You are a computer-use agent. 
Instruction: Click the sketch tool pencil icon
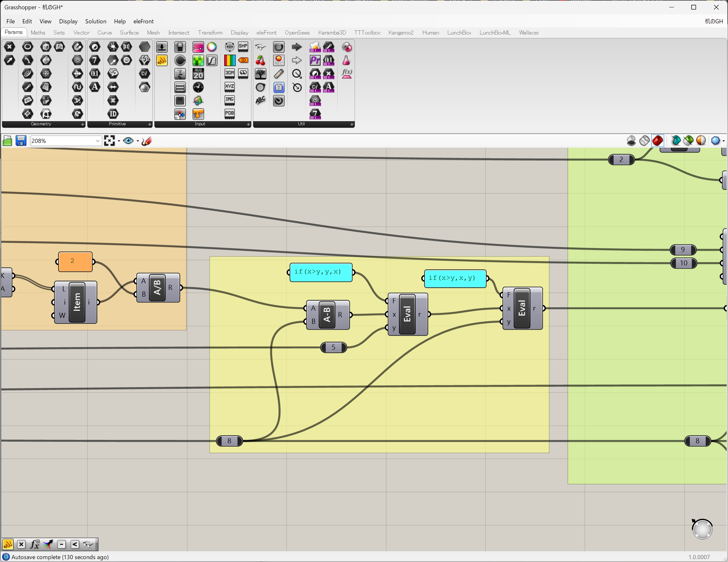(146, 141)
